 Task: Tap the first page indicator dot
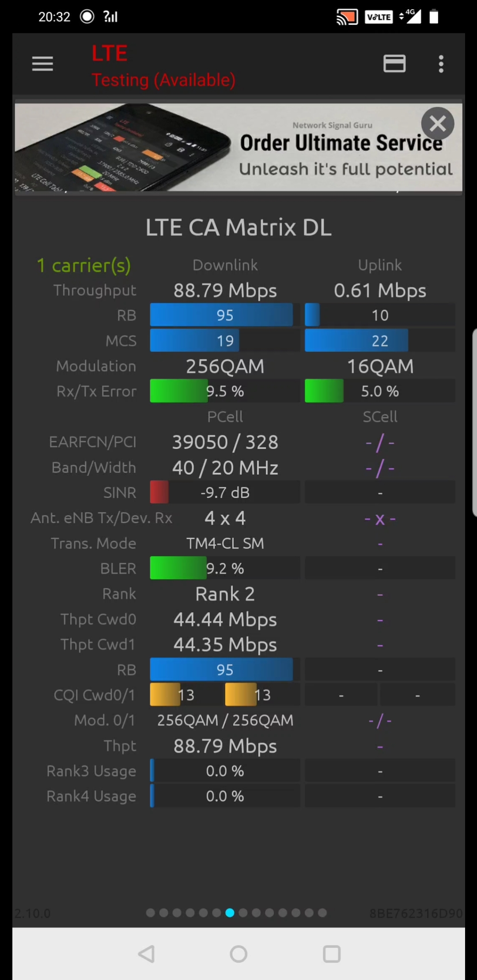pos(151,913)
